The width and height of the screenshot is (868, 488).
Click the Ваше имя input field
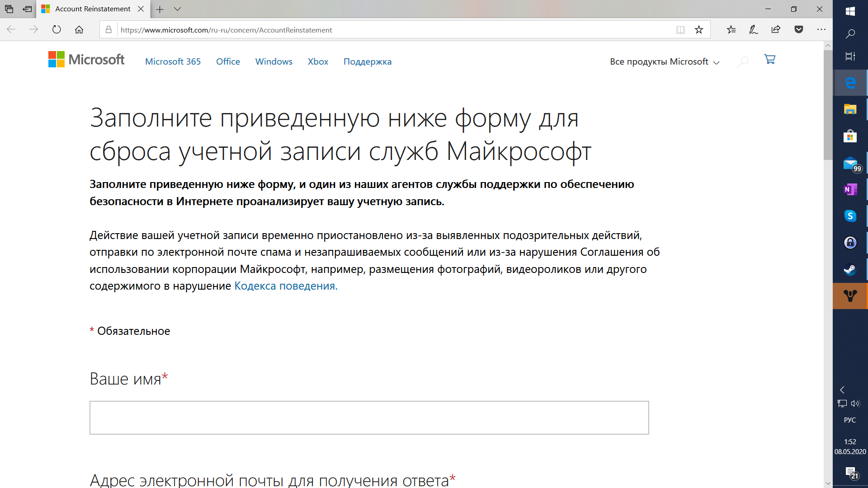(369, 418)
